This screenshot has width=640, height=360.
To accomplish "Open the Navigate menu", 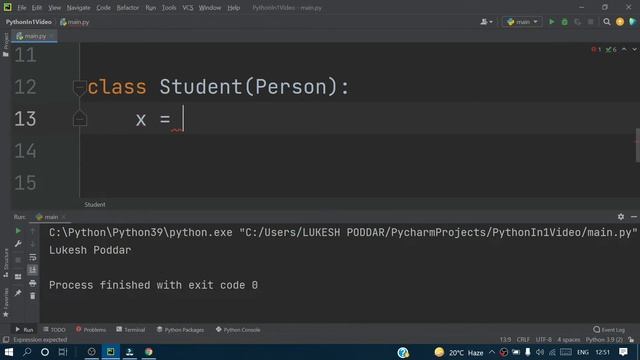I will (78, 8).
